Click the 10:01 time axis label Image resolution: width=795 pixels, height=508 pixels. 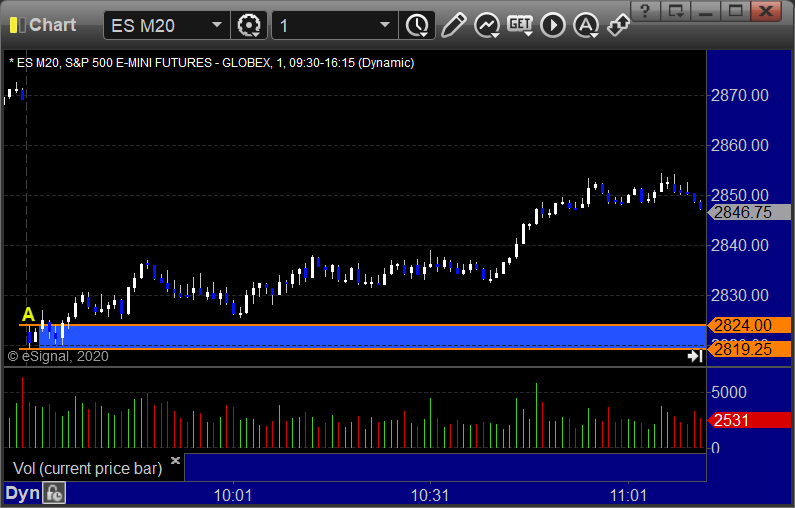(233, 495)
